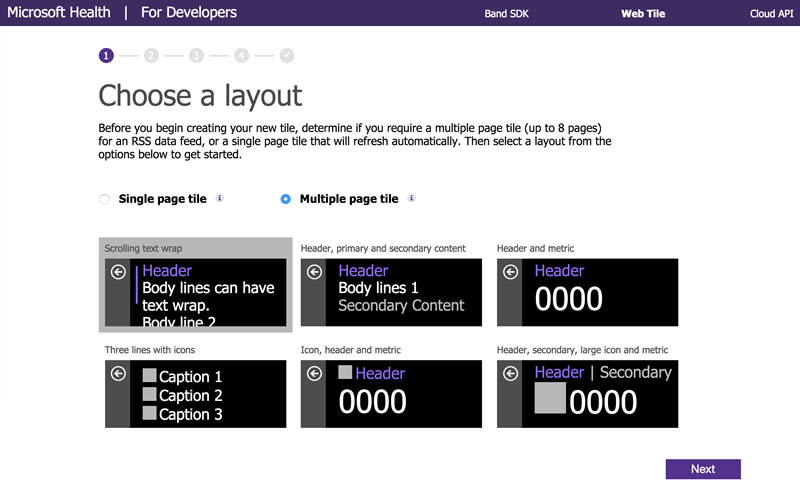Click the final checkmark step in progress indicator
The image size is (800, 484).
click(x=287, y=55)
